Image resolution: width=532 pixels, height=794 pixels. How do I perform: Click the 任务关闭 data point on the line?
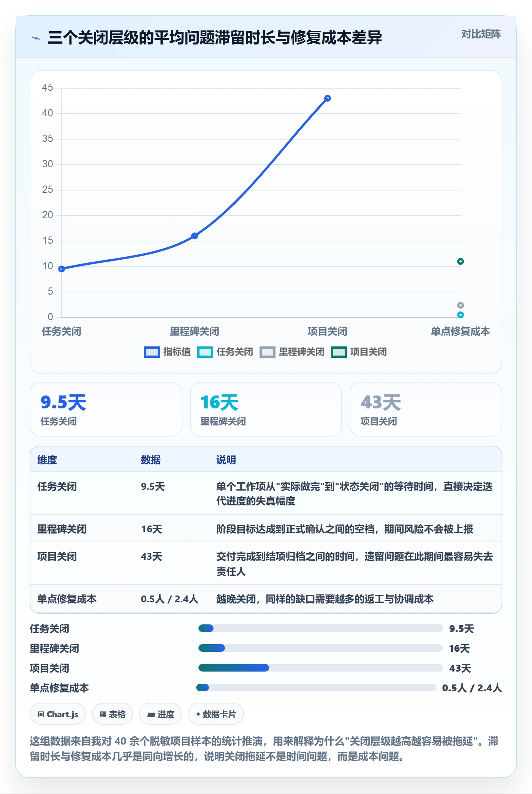tap(62, 269)
